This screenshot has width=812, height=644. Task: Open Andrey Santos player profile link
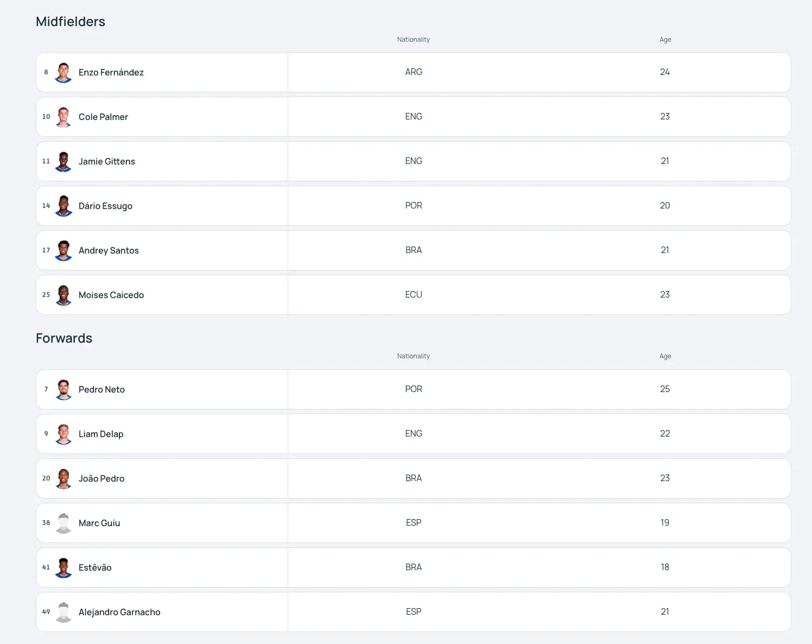point(109,250)
